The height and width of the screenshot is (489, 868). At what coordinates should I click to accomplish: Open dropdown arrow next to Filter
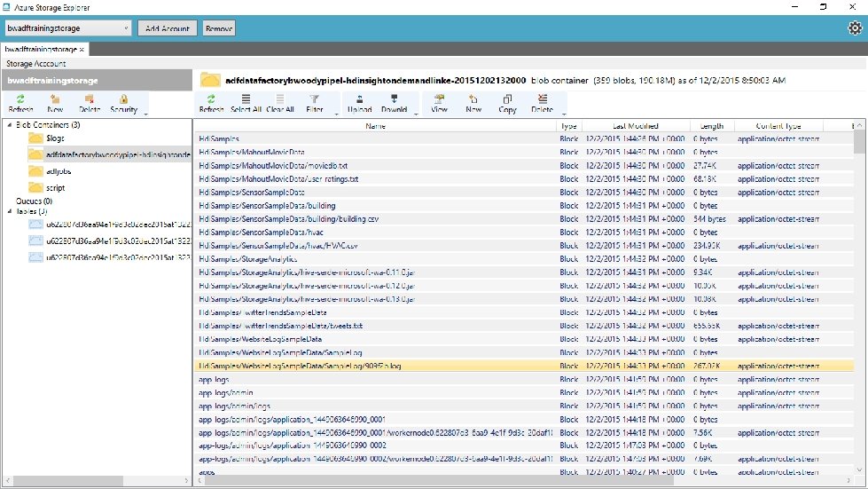tap(336, 113)
